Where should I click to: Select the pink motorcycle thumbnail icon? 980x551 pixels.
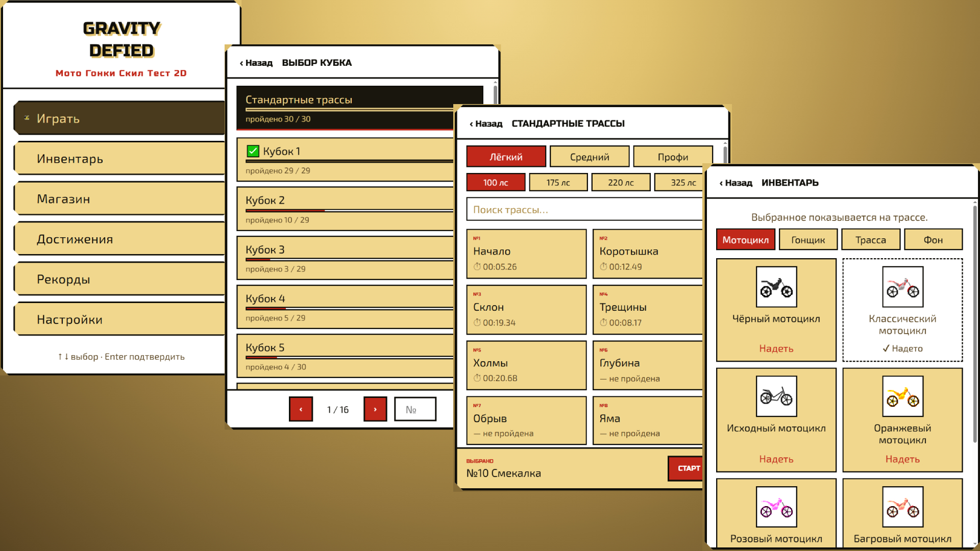click(776, 507)
